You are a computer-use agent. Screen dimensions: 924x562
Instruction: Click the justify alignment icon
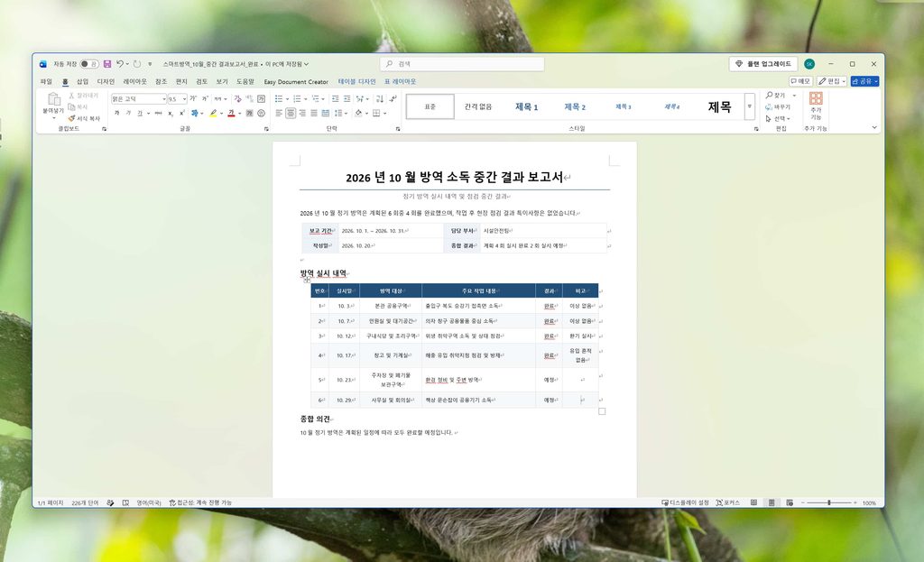point(314,113)
